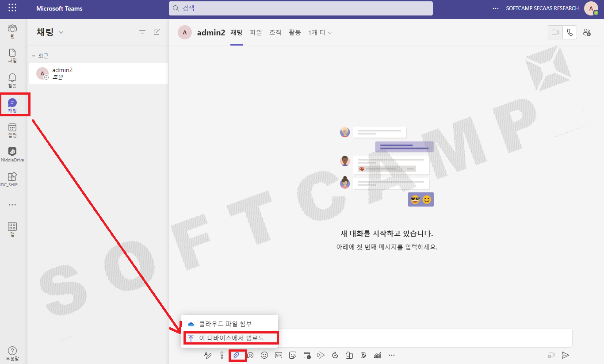
Task: Select Chat (채팅) in the sidebar
Action: tap(12, 106)
